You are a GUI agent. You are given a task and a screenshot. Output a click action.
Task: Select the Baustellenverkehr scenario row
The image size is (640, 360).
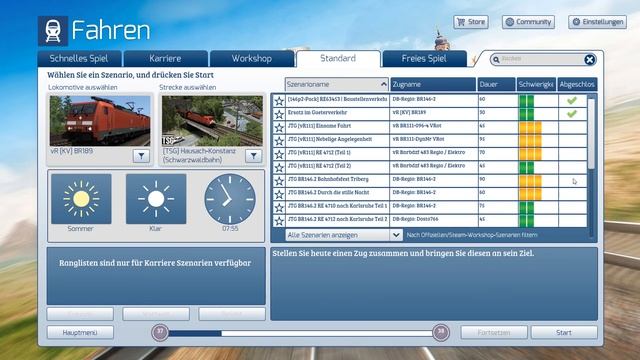430,100
